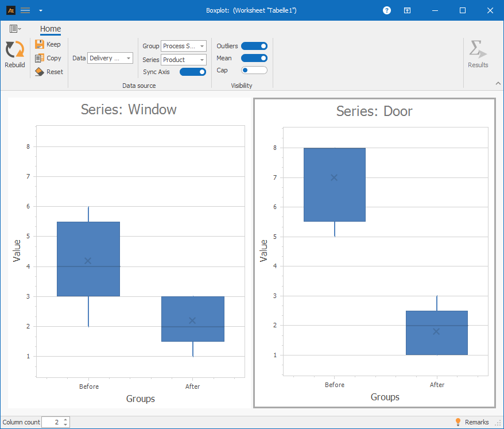Switch off the Sync Axis toggle
Screen dimensions: 504x429
[193, 72]
